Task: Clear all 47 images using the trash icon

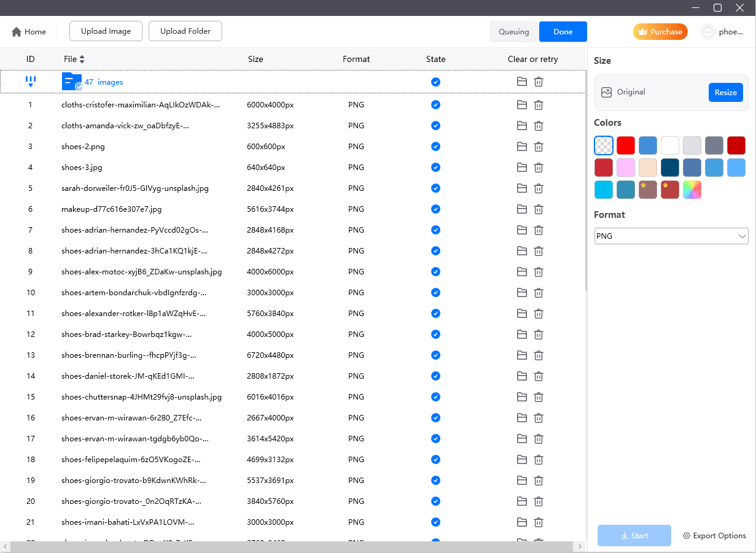Action: tap(539, 82)
